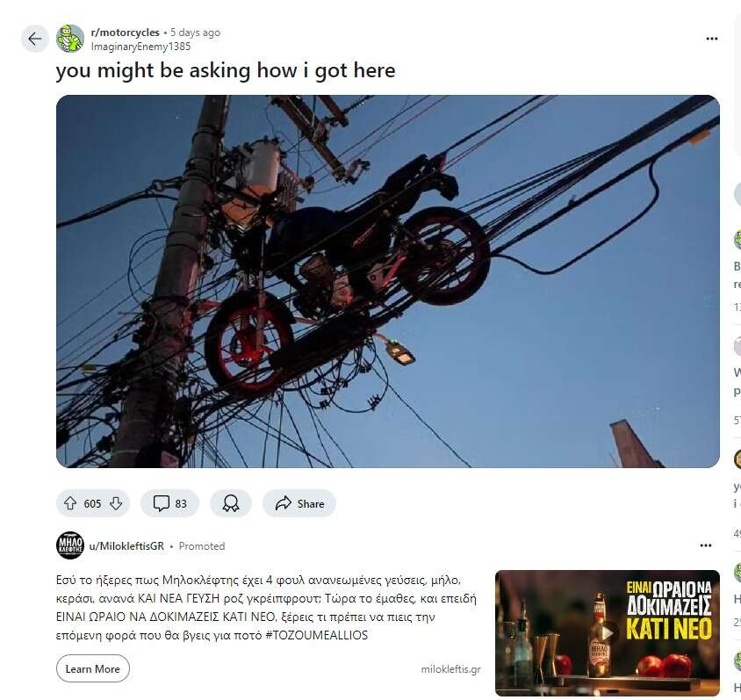Open the post title text
The height and width of the screenshot is (700, 741).
pyautogui.click(x=226, y=71)
